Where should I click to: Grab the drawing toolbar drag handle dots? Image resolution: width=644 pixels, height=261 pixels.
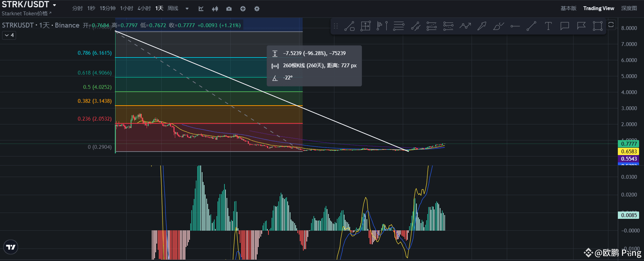[336, 26]
